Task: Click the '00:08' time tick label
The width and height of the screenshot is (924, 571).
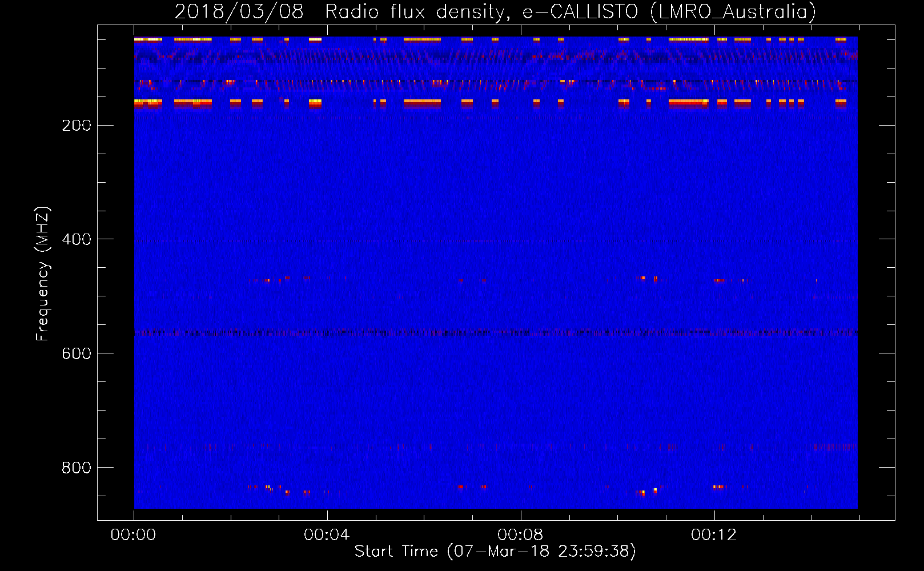Action: pyautogui.click(x=520, y=535)
